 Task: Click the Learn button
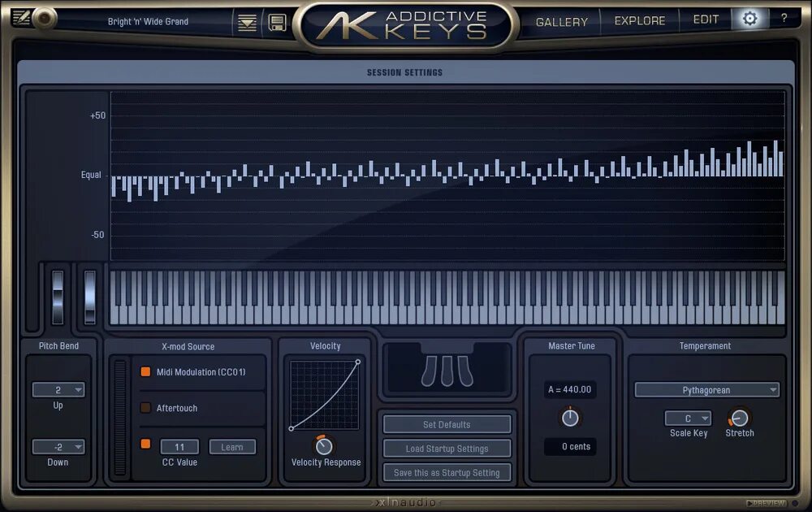point(232,447)
